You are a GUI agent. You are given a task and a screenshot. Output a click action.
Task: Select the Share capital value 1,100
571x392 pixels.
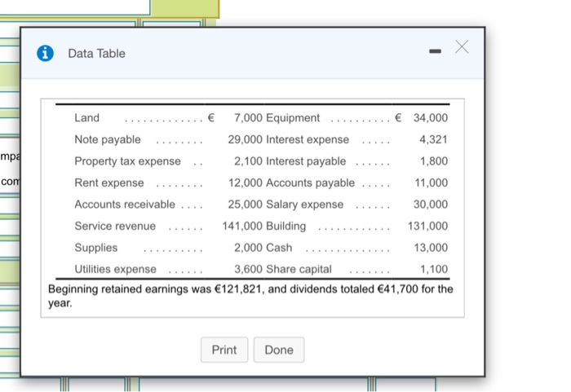[434, 269]
